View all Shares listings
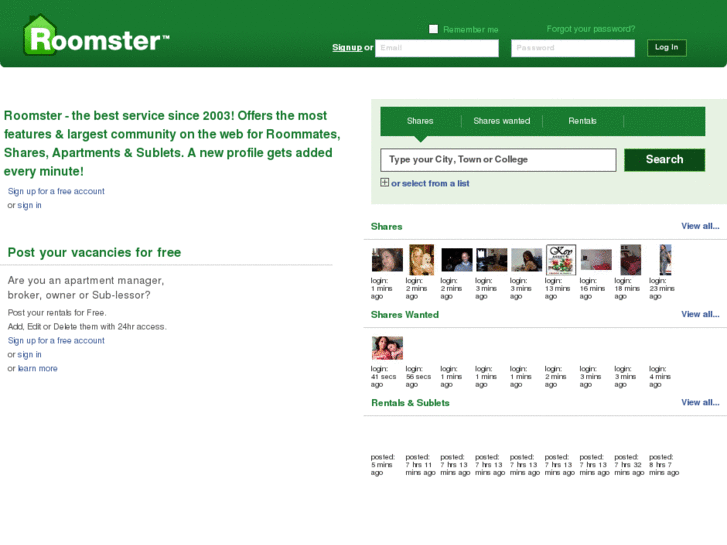 click(700, 226)
